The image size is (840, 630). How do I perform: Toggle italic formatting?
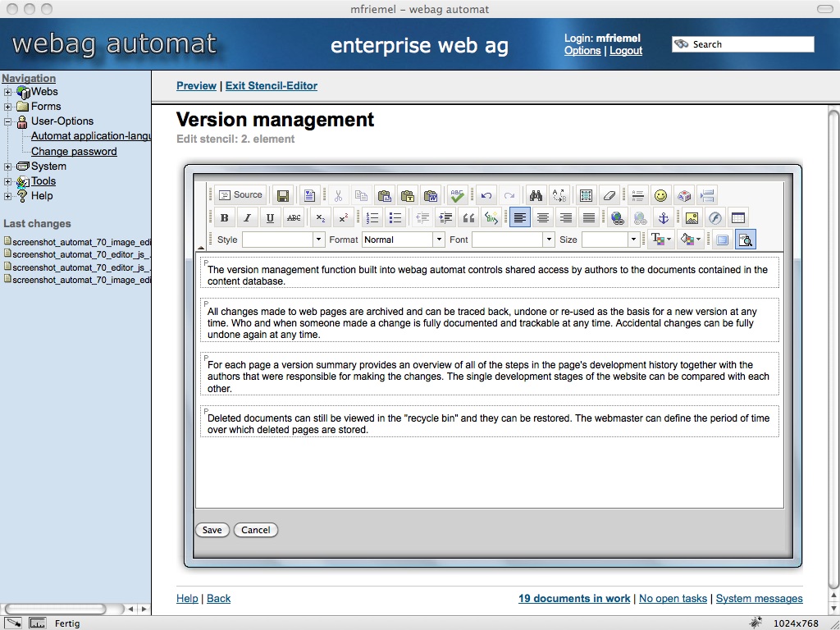247,217
